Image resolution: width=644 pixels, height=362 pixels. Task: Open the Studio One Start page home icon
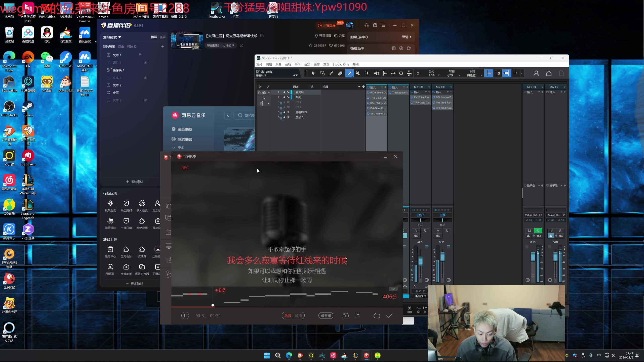549,73
